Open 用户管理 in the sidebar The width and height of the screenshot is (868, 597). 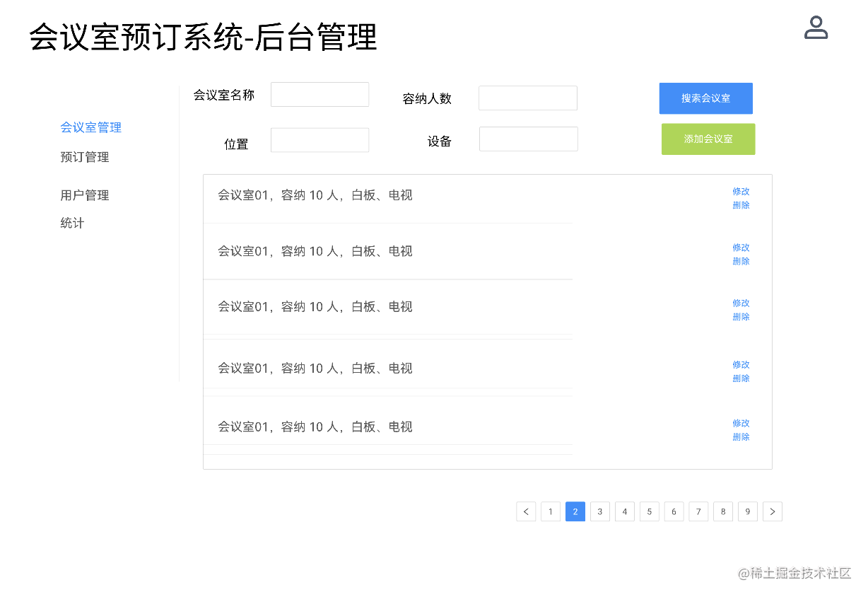85,195
